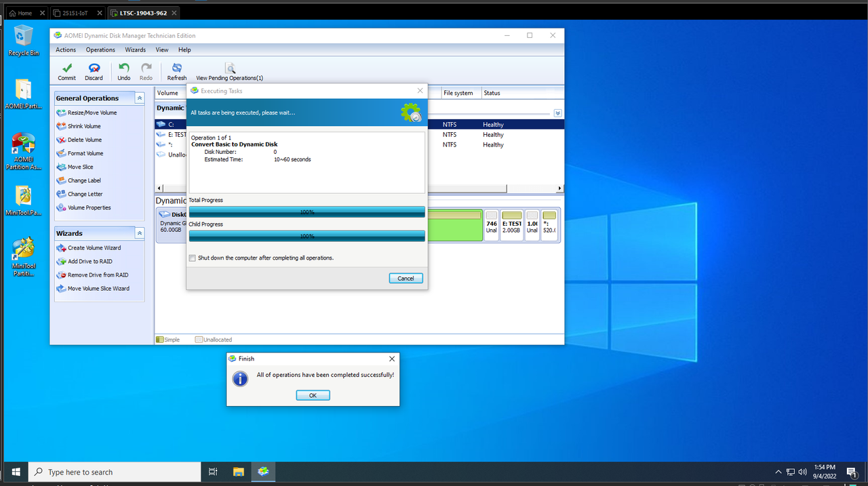Select the E: TEST 2.00GB partition block
This screenshot has height=486, width=868.
[512, 226]
